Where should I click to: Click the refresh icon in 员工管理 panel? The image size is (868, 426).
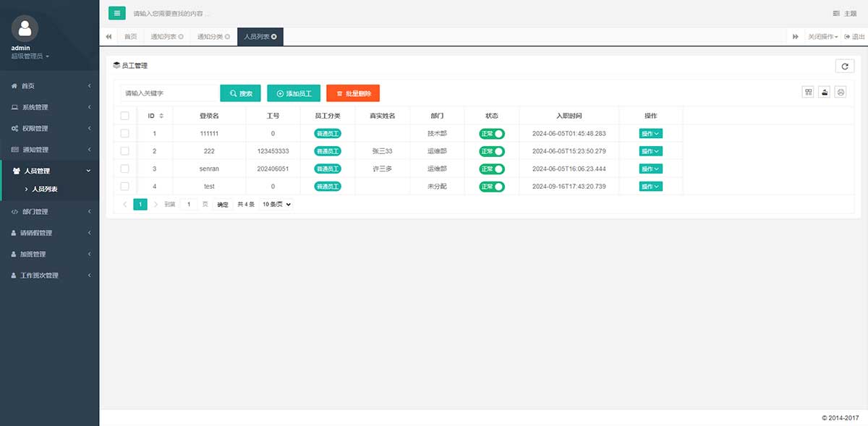point(844,66)
